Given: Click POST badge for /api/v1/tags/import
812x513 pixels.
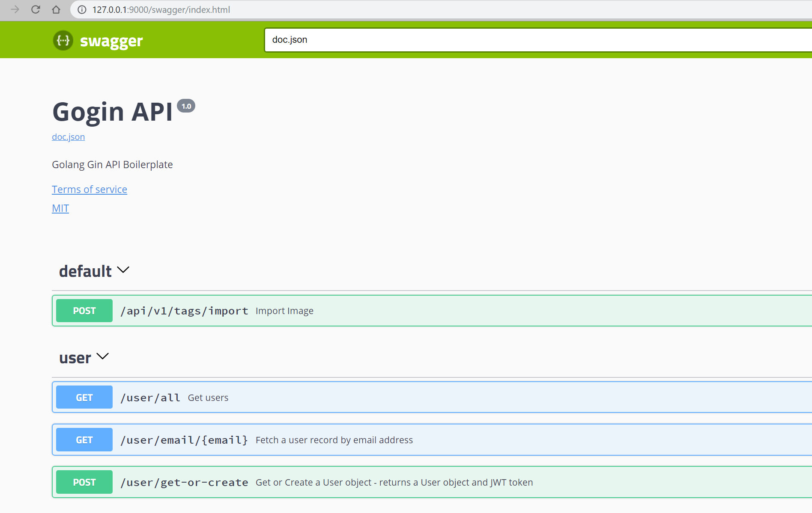Looking at the screenshot, I should tap(84, 311).
